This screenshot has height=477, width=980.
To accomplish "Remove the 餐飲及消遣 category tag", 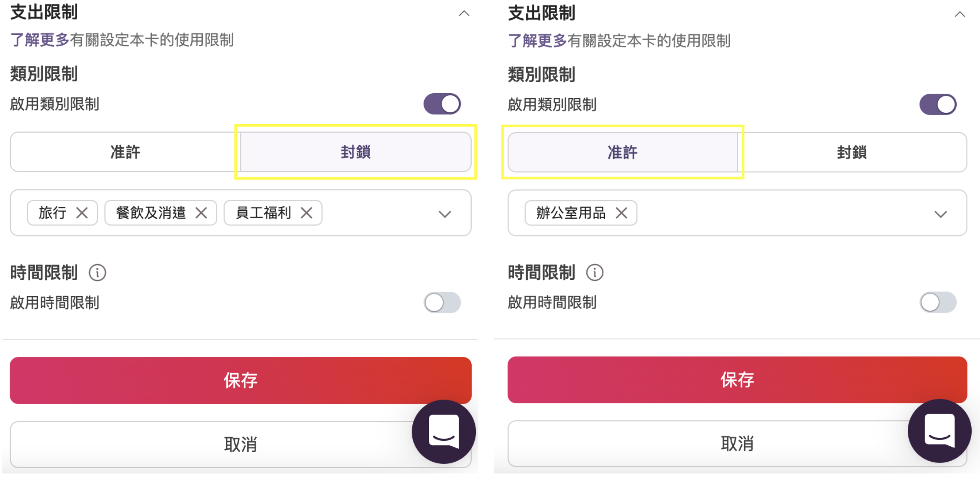I will pyautogui.click(x=201, y=213).
